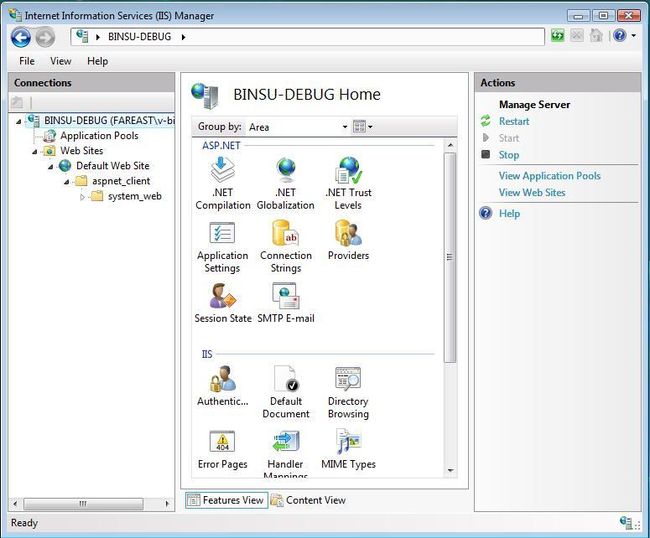Open .NET Compilation feature
This screenshot has width=650, height=538.
pos(223,183)
